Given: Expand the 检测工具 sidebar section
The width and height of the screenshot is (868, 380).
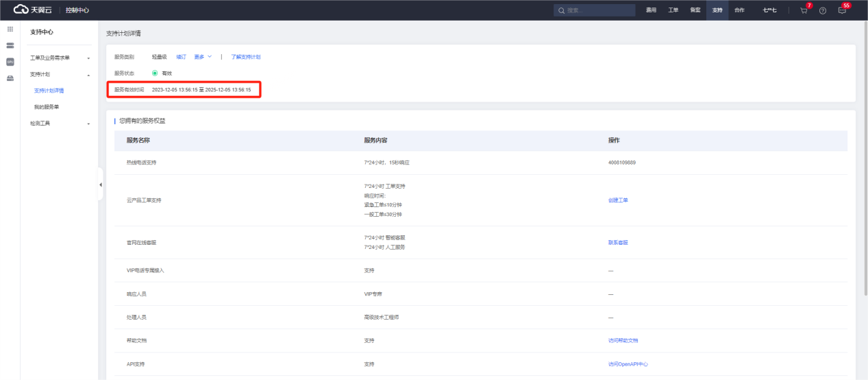Looking at the screenshot, I should [60, 123].
